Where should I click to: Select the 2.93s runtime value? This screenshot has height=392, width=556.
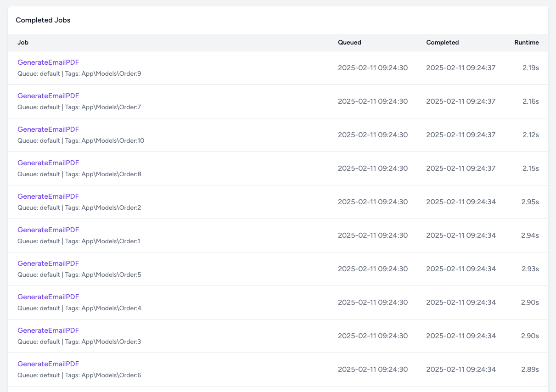[x=530, y=269]
